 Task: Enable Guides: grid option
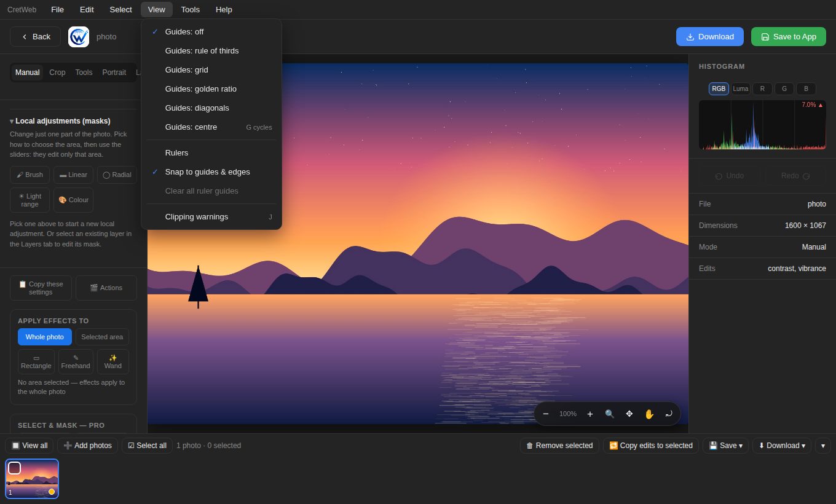click(211, 69)
